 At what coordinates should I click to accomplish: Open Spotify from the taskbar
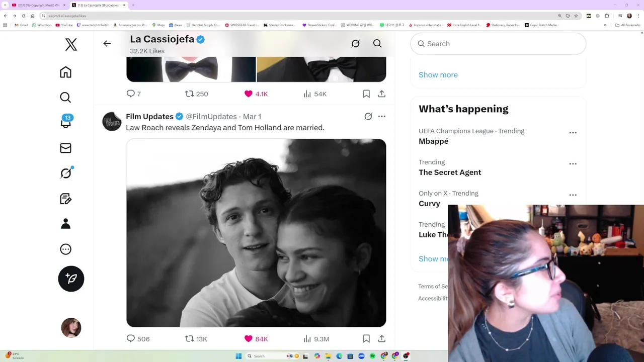pyautogui.click(x=372, y=356)
